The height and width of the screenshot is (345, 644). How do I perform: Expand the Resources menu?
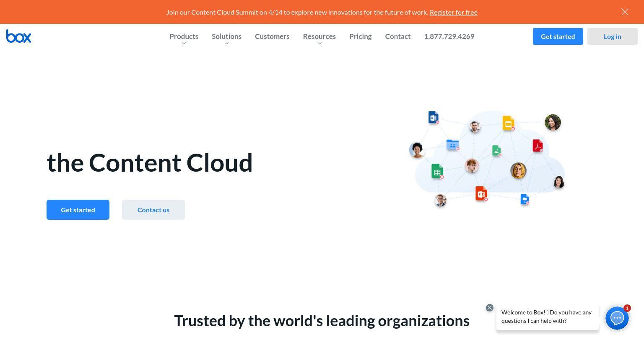319,36
